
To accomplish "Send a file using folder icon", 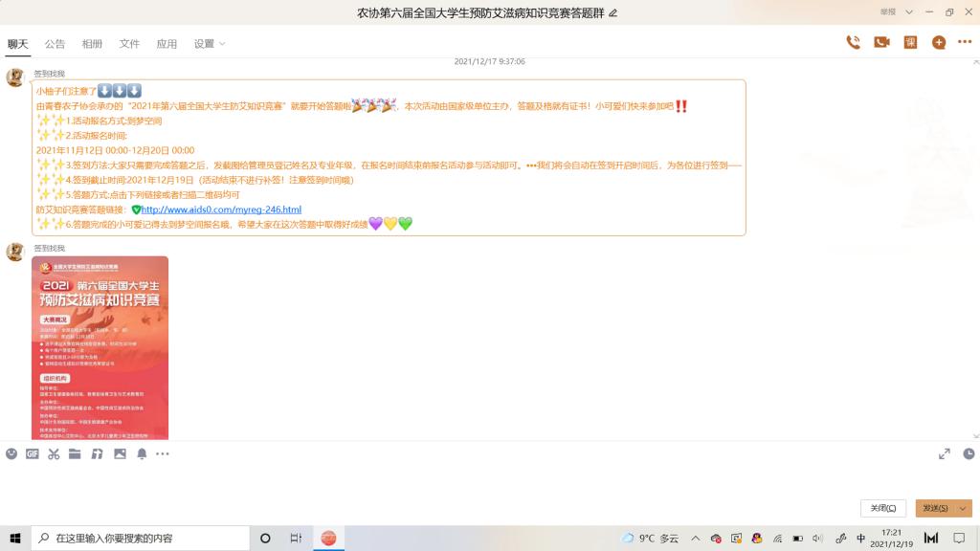I will point(75,453).
